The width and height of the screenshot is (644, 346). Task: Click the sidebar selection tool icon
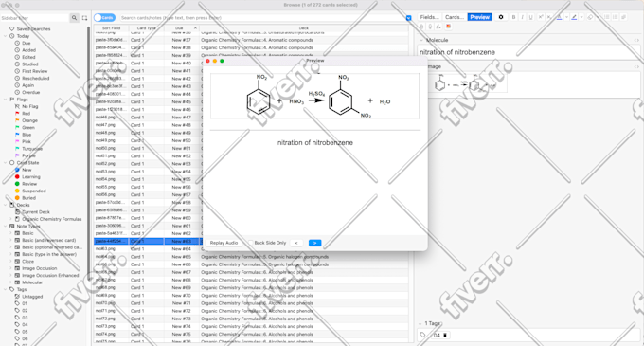coord(84,18)
